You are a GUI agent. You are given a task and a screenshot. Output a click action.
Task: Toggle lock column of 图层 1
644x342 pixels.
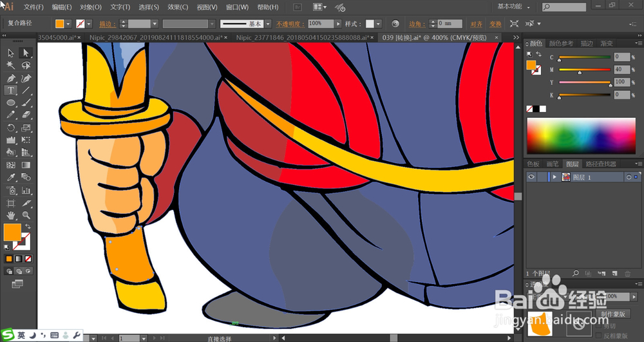point(542,177)
